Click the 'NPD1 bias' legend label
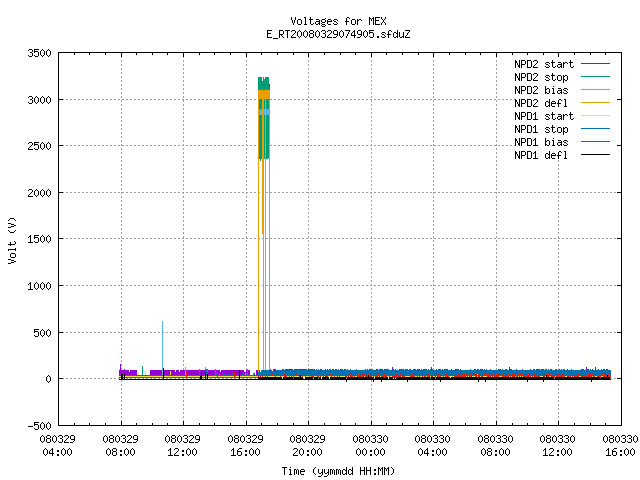This screenshot has width=640, height=480. point(541,142)
